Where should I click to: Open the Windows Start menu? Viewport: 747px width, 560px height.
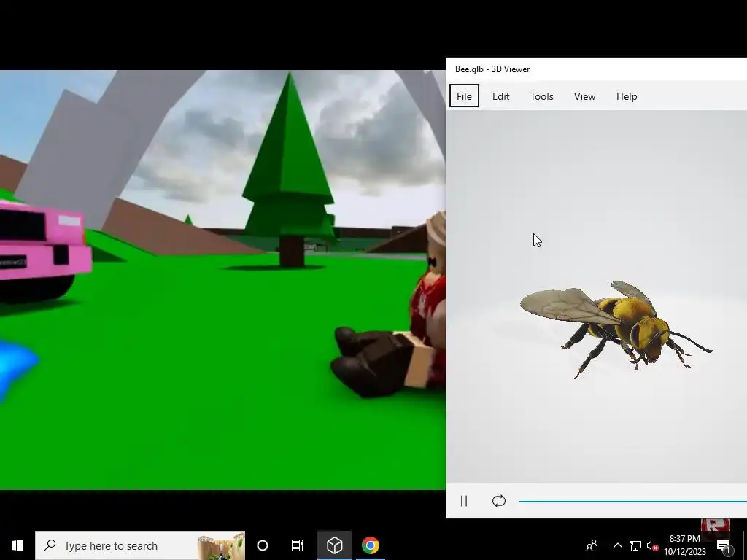[18, 545]
